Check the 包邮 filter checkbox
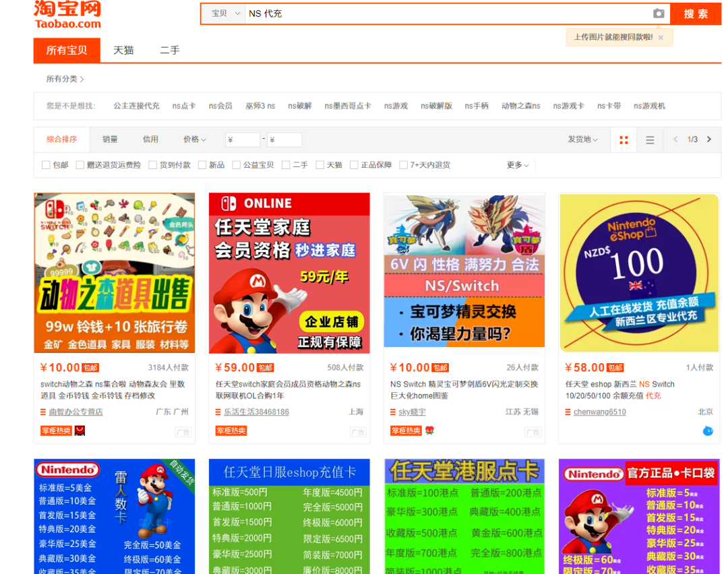The image size is (728, 574). (46, 165)
